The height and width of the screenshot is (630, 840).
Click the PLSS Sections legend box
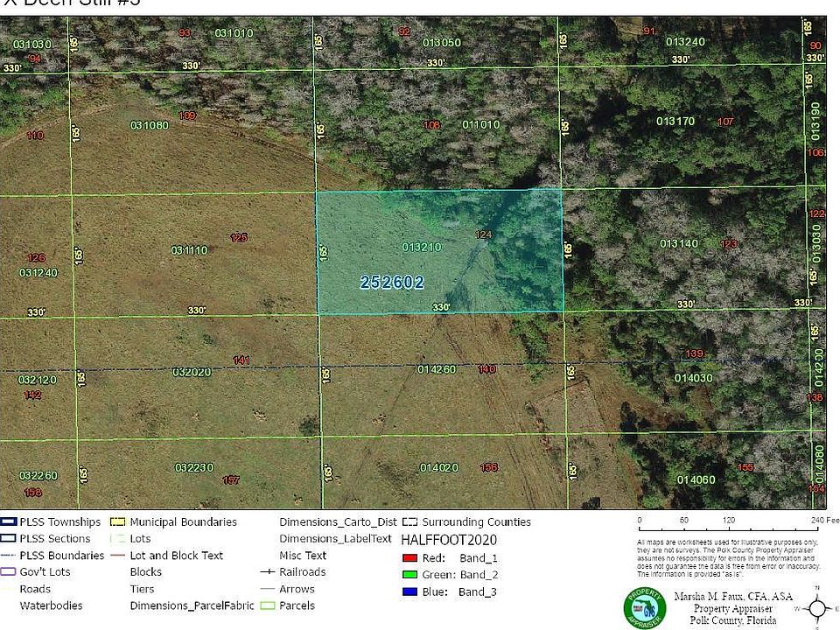(9, 539)
